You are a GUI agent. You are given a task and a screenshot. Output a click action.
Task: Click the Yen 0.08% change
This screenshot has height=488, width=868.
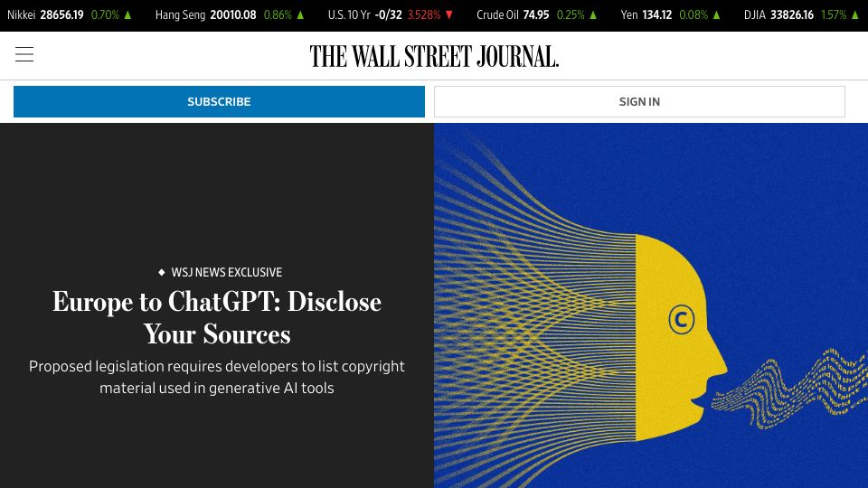click(693, 15)
